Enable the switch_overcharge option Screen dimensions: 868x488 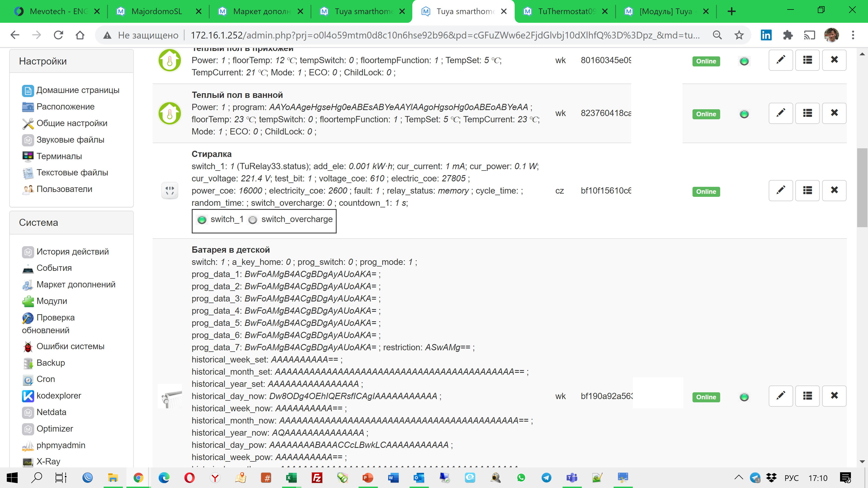253,220
